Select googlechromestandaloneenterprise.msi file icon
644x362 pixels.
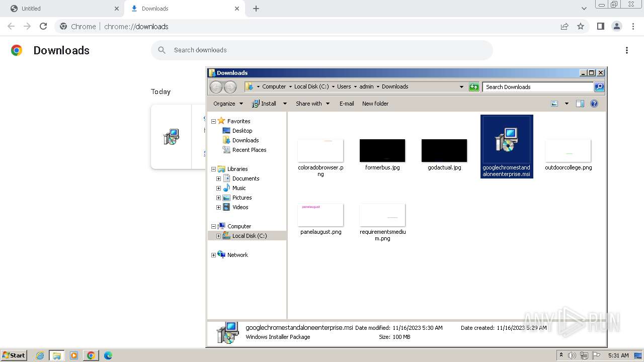507,140
